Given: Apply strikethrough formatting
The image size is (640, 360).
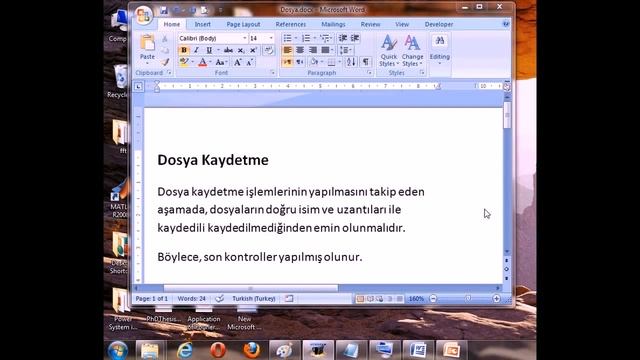Looking at the screenshot, I should (228, 50).
